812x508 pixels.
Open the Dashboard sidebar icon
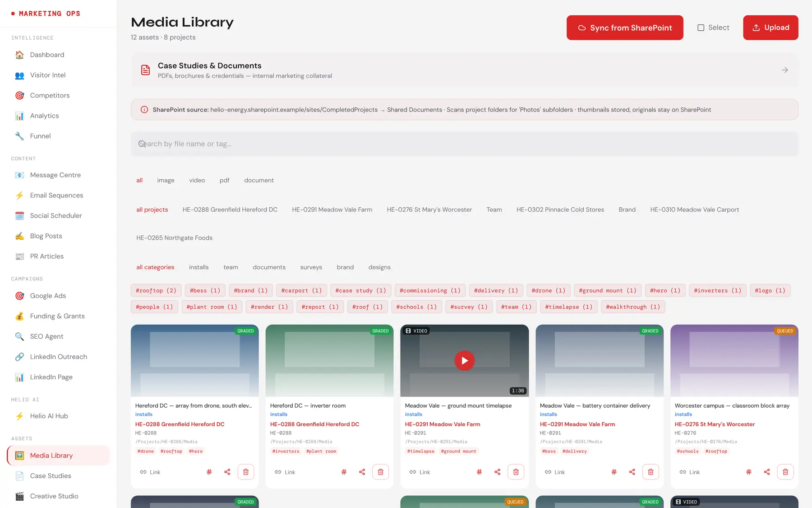click(19, 55)
